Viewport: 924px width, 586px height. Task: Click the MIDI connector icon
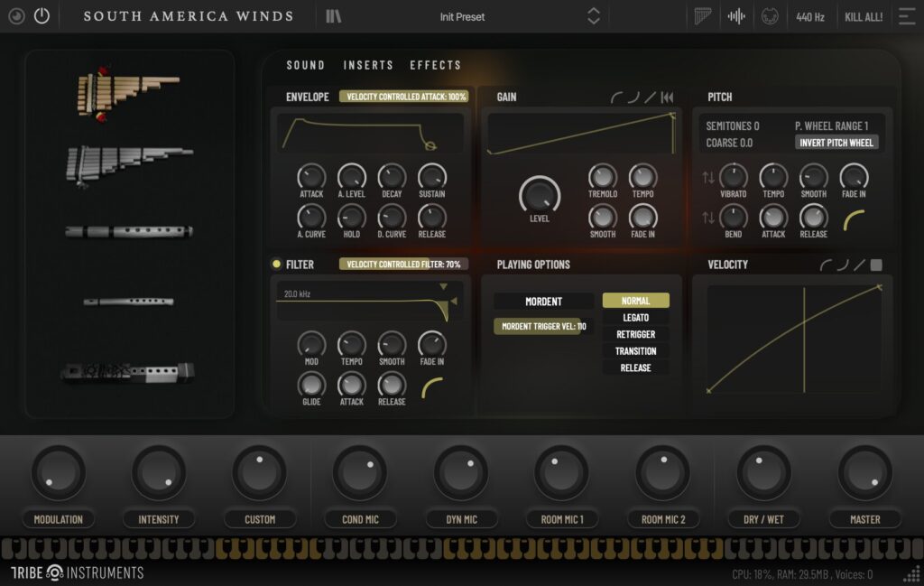(770, 16)
